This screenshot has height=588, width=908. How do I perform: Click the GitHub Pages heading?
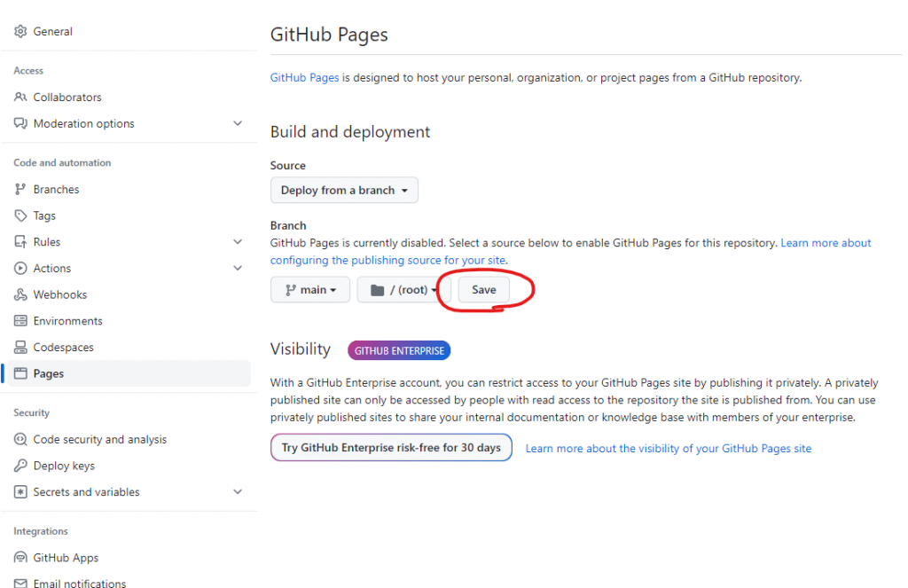tap(329, 35)
